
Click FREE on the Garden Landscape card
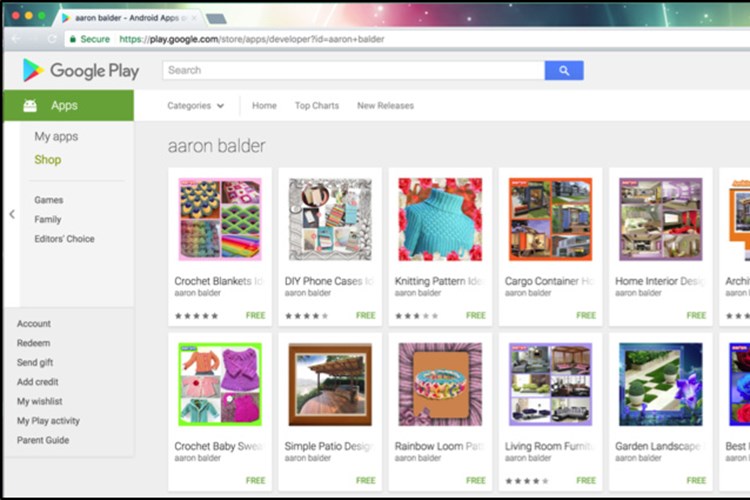696,480
